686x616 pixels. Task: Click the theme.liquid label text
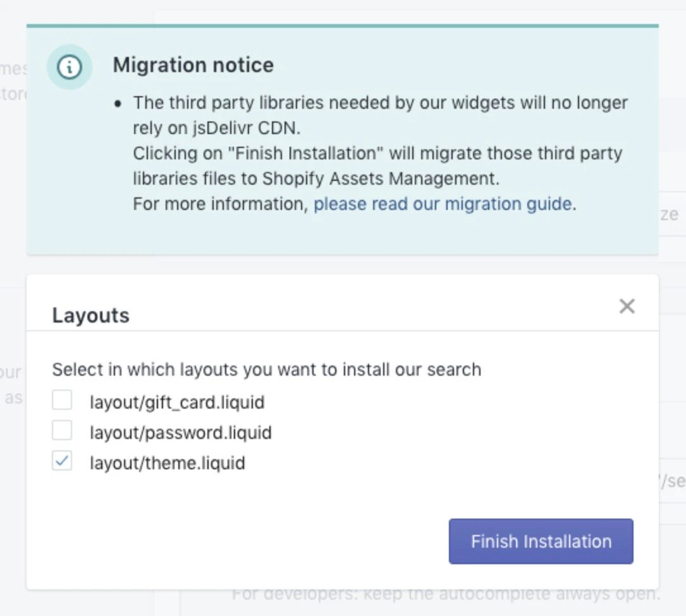pos(166,463)
